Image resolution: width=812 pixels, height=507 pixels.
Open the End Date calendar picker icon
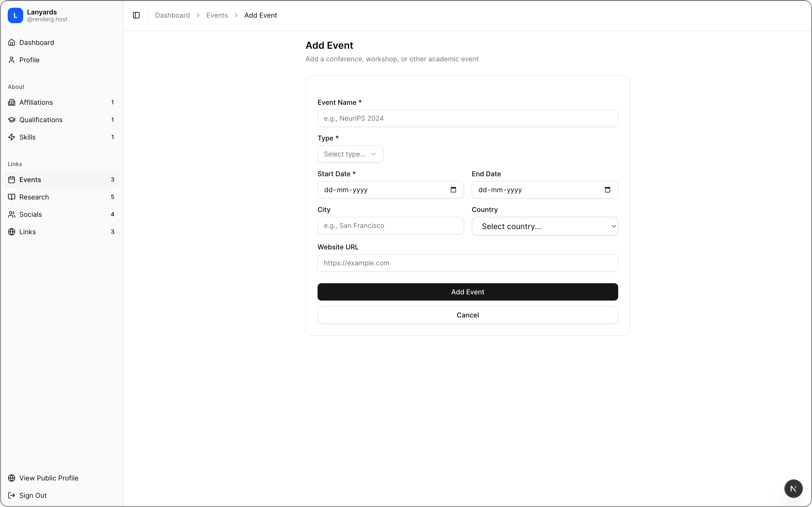tap(607, 190)
